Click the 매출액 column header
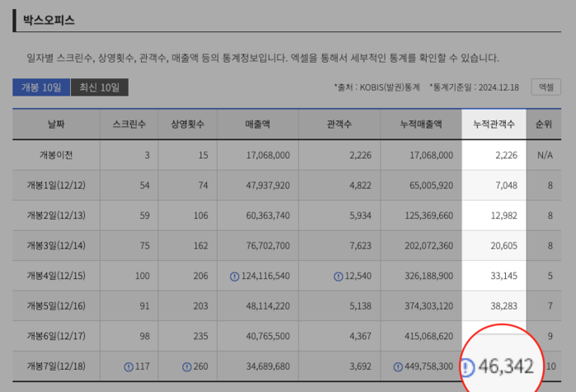 (x=258, y=124)
